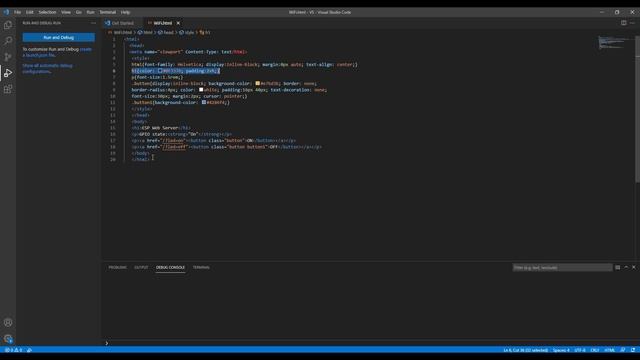Click the Split Editor icon
The width and height of the screenshot is (640, 360).
624,23
